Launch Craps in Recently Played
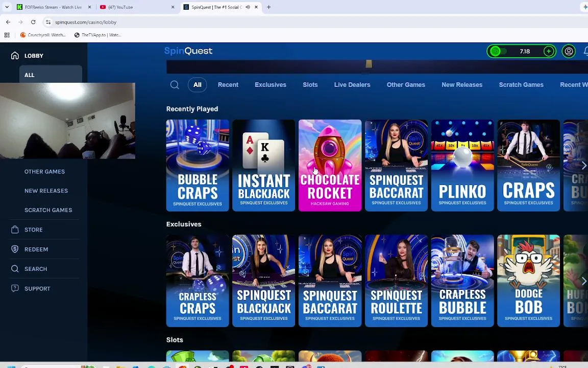The width and height of the screenshot is (588, 368). [x=528, y=165]
